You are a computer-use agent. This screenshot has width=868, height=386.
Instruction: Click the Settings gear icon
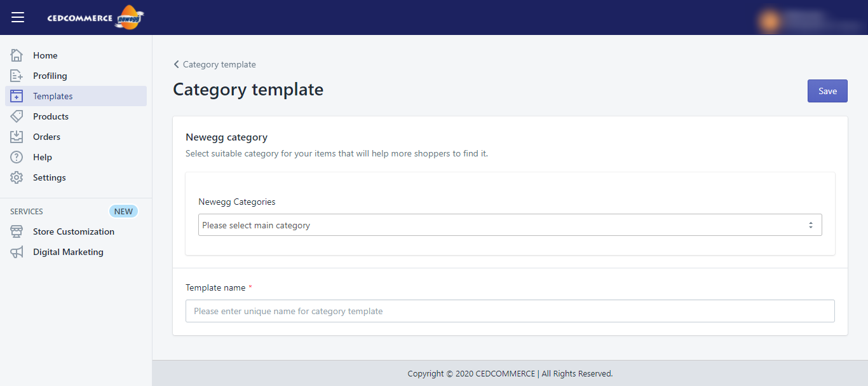click(17, 177)
